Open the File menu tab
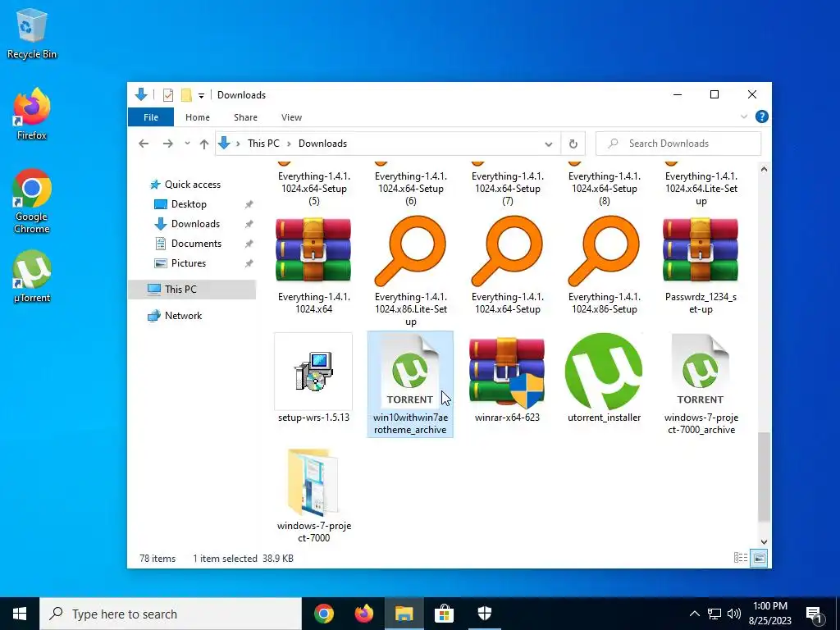840x630 pixels. tap(151, 117)
